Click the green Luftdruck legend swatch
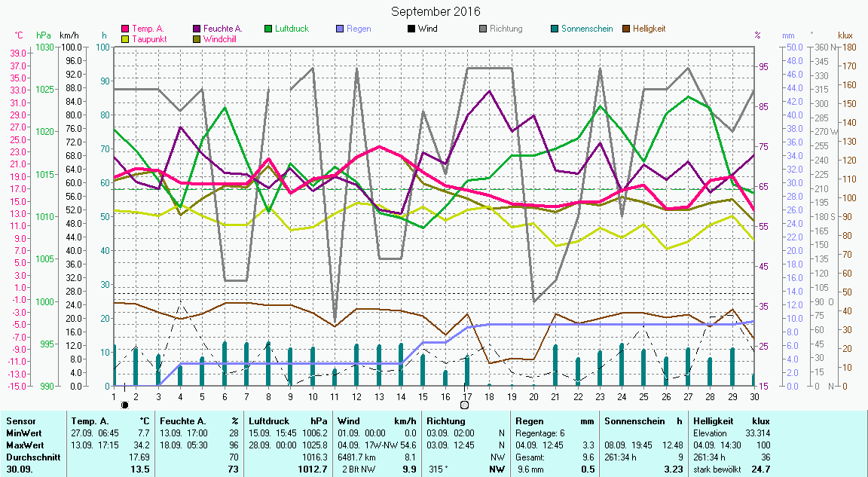Viewport: 868px width, 477px height. (x=269, y=29)
